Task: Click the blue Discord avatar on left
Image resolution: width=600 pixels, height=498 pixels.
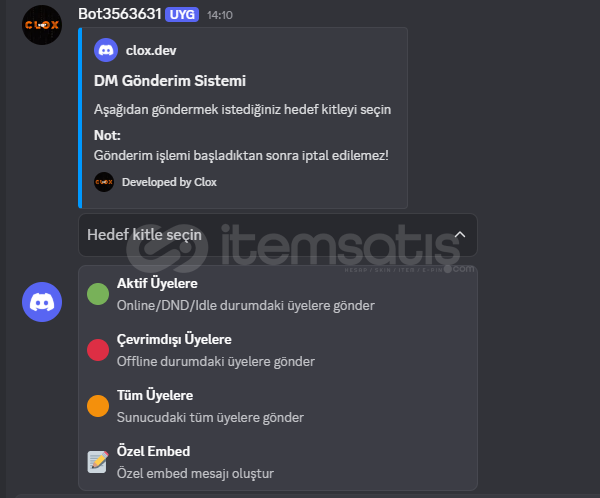Action: point(42,302)
